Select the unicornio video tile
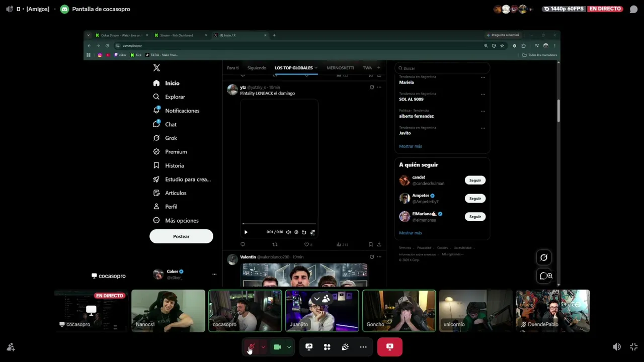Screen dimensions: 644x362 click(476, 311)
